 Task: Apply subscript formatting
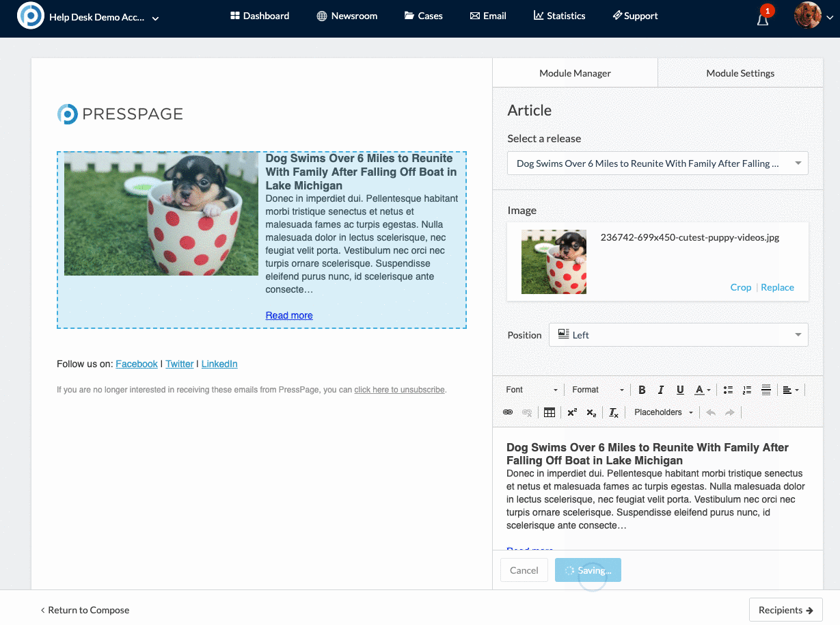pyautogui.click(x=591, y=412)
